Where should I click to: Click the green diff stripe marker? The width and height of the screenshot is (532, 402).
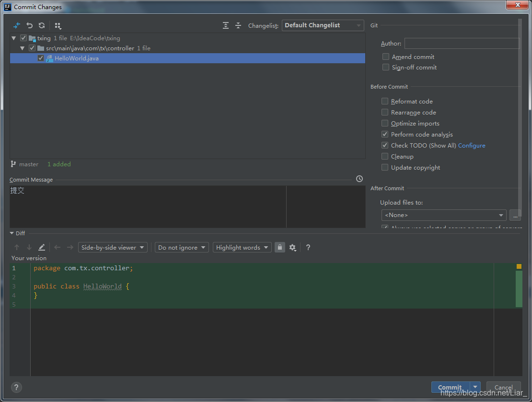coord(519,289)
